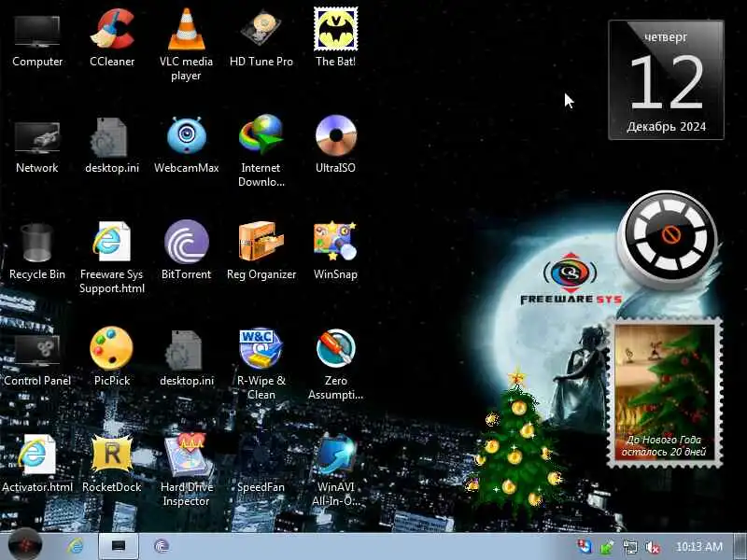747x560 pixels.
Task: Click Show Desktop strip at taskbar end
Action: point(740,546)
